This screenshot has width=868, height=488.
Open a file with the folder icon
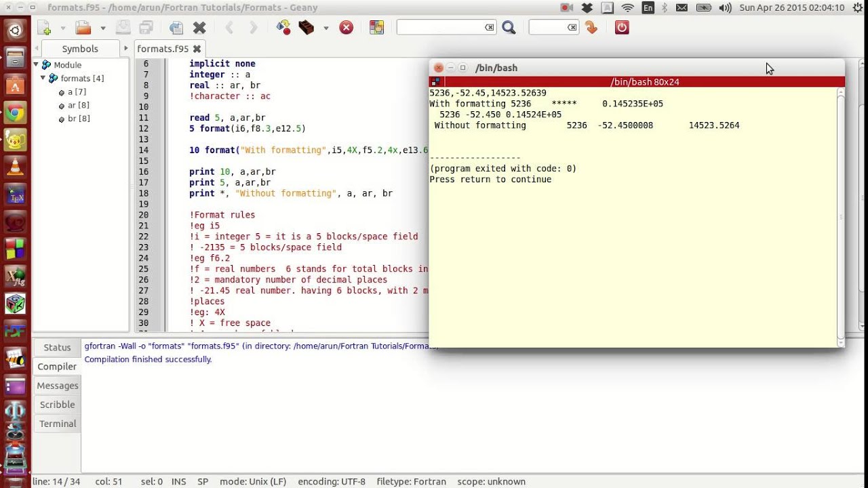[x=83, y=28]
